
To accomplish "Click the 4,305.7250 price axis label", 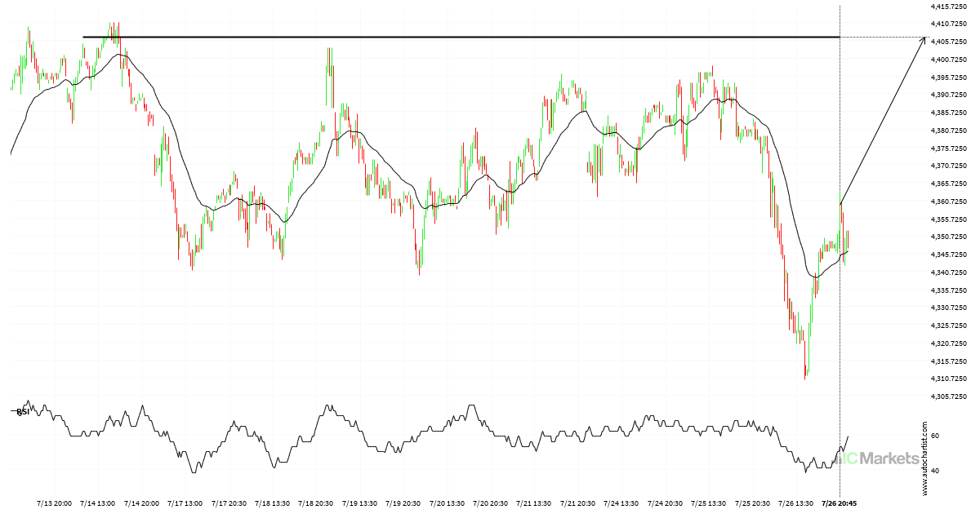I will [949, 397].
